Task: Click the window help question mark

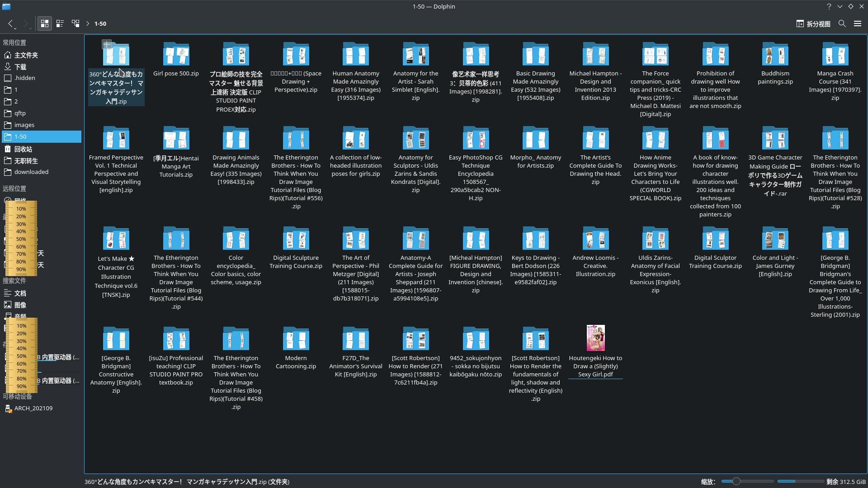Action: (829, 6)
